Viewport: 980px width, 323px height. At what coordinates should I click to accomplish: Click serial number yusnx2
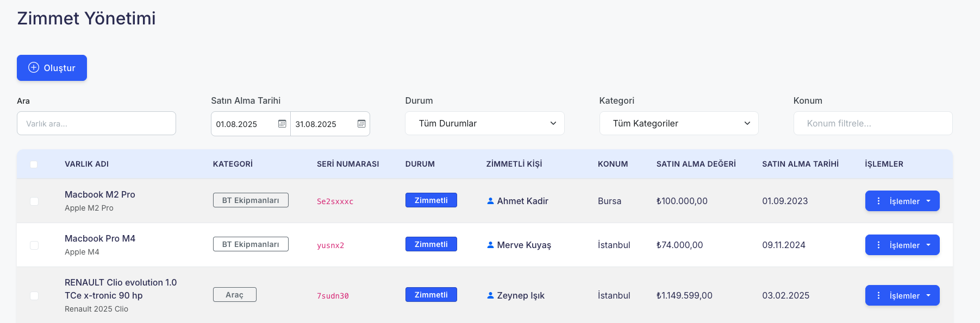coord(330,245)
